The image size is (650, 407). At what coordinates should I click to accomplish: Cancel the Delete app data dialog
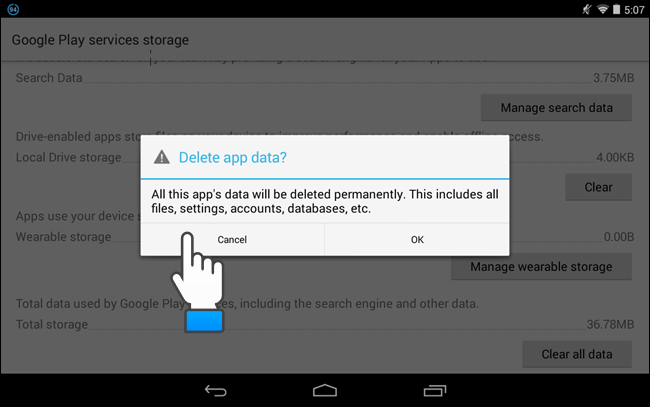click(232, 240)
